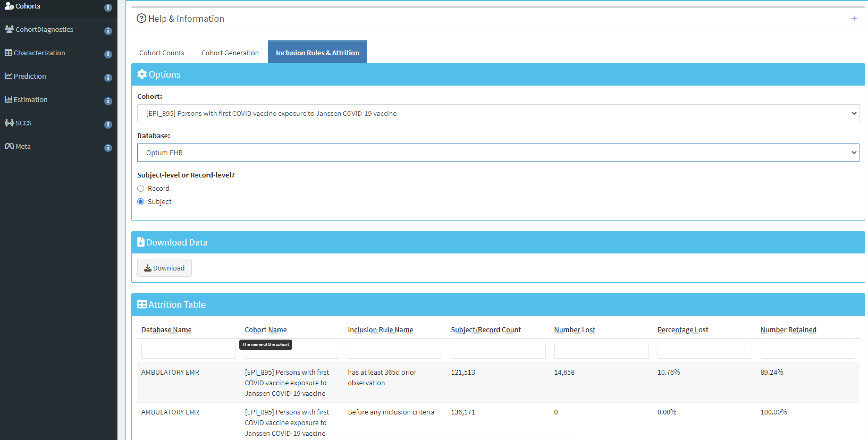The width and height of the screenshot is (868, 440).
Task: Open CohortDiagnostics from the sidebar icon
Action: click(x=9, y=29)
